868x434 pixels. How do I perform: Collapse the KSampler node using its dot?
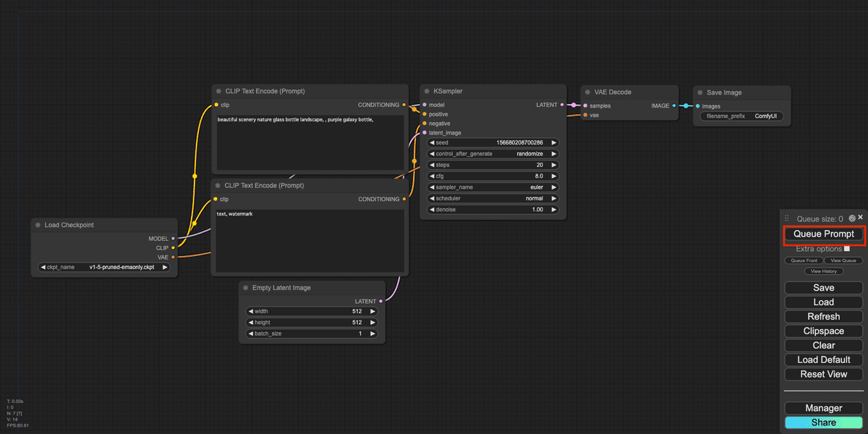click(x=427, y=92)
